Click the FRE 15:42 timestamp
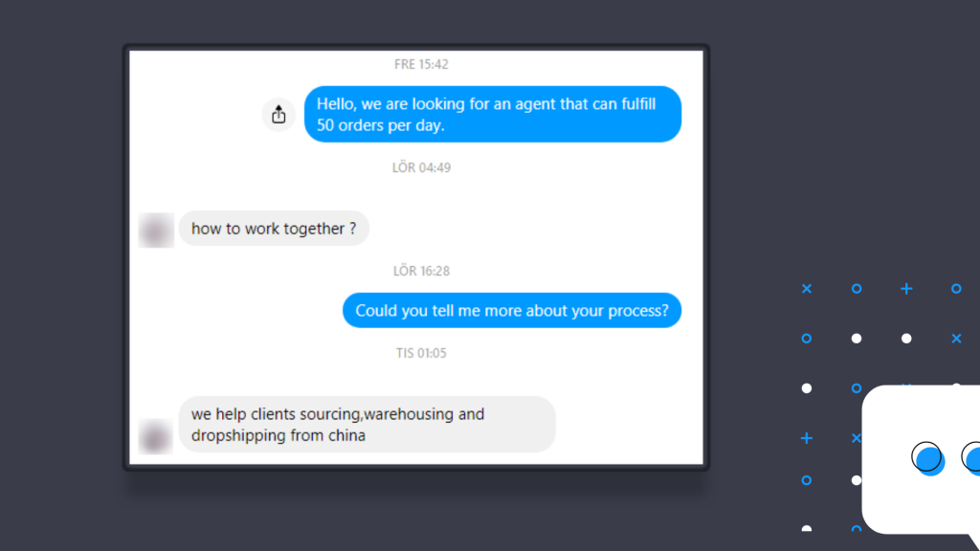The image size is (980, 551). 421,64
